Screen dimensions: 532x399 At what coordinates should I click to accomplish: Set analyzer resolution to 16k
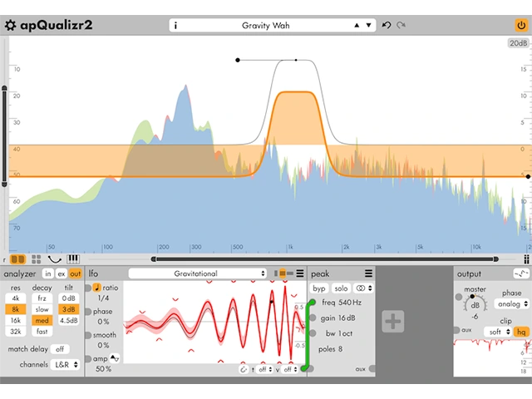pos(16,321)
